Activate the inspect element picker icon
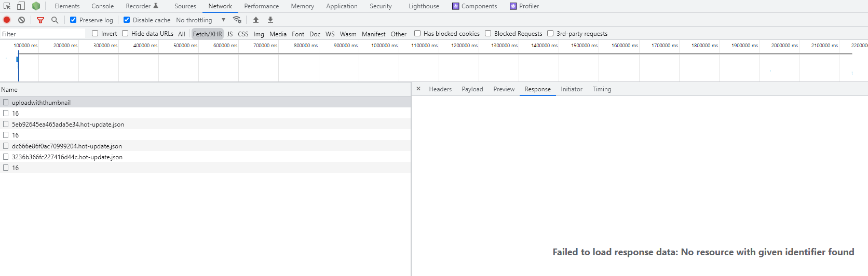Image resolution: width=868 pixels, height=276 pixels. [x=7, y=6]
